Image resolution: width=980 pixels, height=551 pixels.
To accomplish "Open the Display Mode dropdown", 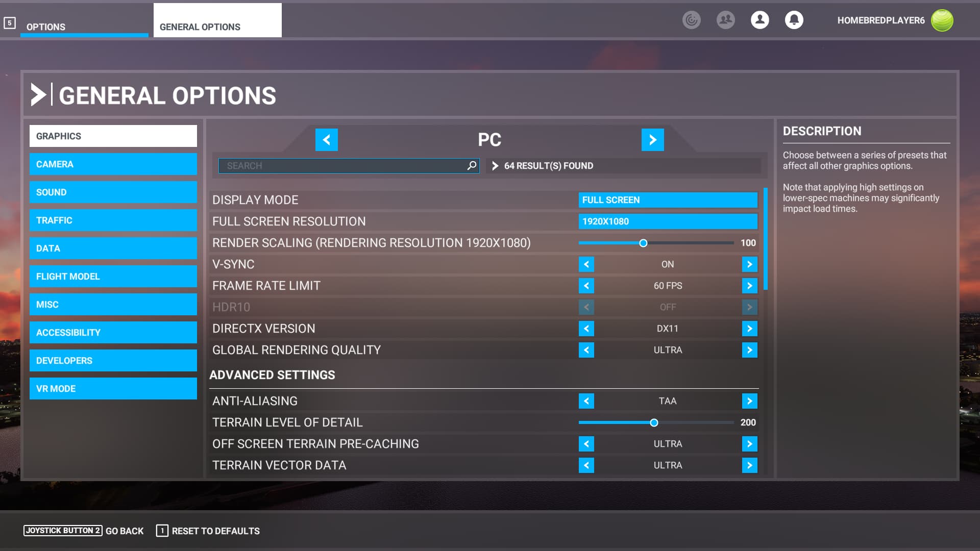I will click(668, 200).
